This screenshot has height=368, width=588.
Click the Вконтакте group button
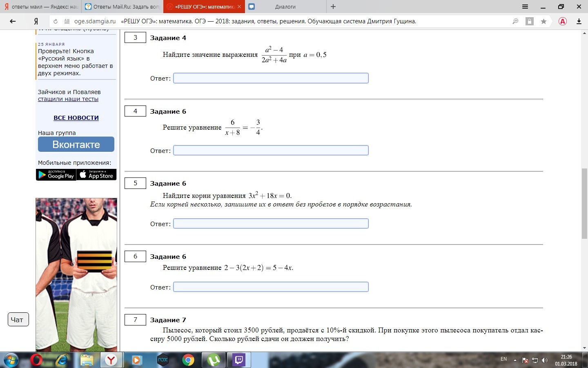tap(76, 144)
